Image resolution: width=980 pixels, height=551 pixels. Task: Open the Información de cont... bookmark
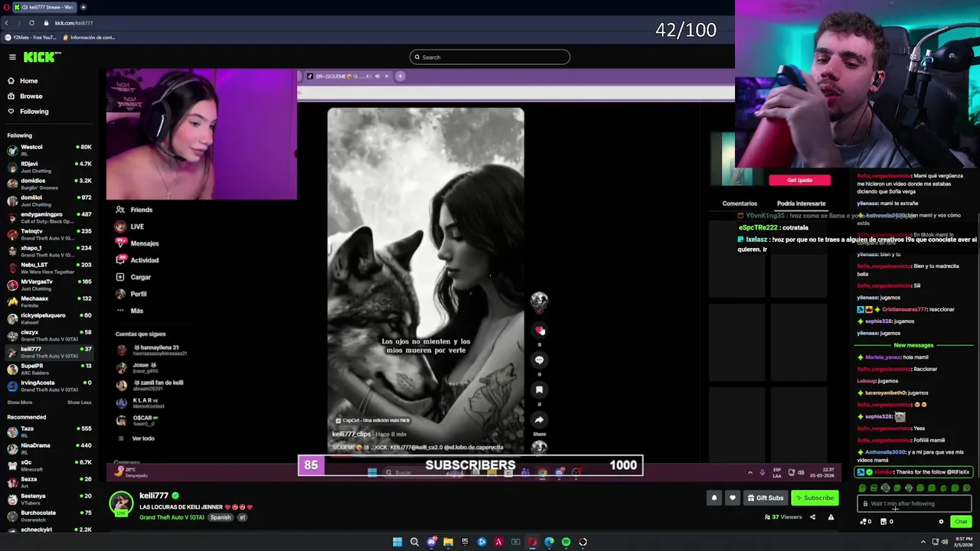89,37
